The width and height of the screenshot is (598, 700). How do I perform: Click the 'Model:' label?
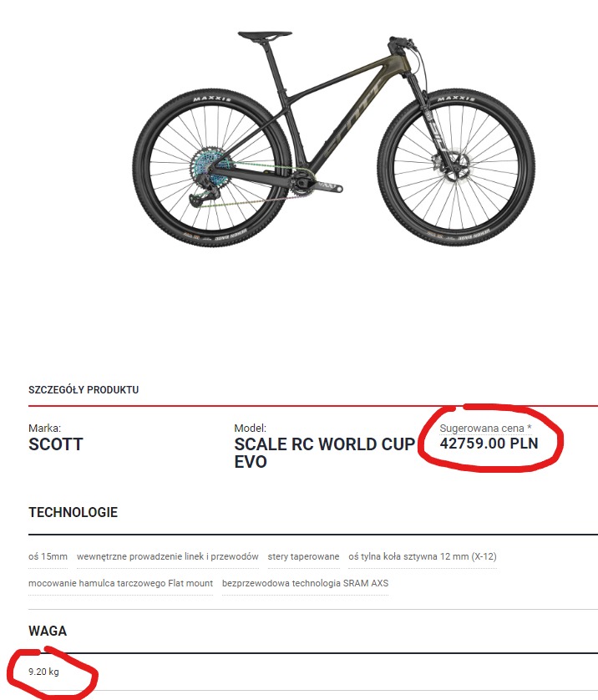pos(250,429)
